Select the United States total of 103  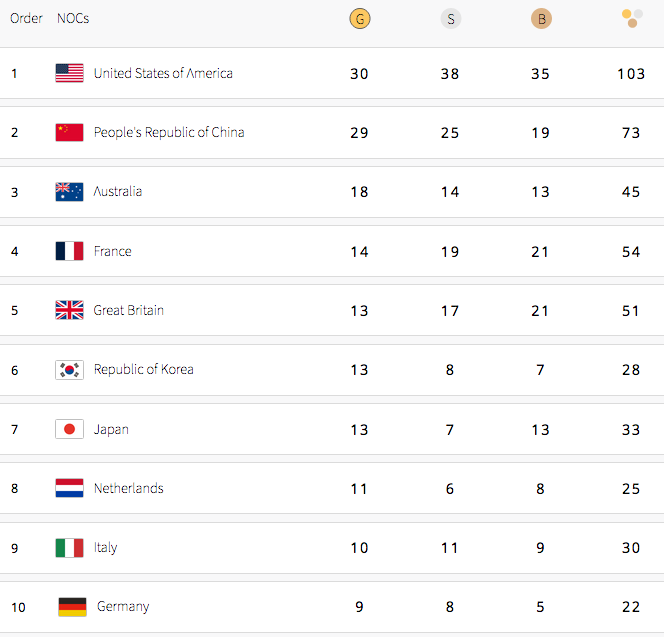coord(631,74)
